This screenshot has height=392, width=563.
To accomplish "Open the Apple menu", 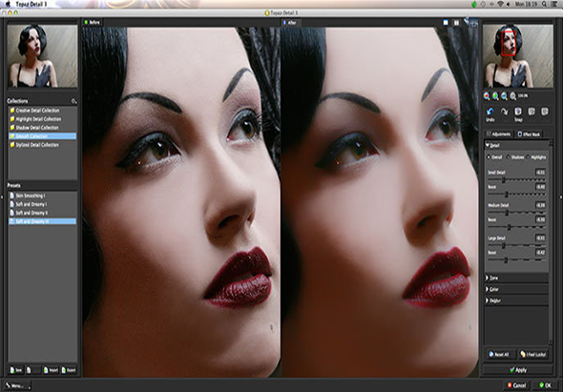I will coord(8,4).
